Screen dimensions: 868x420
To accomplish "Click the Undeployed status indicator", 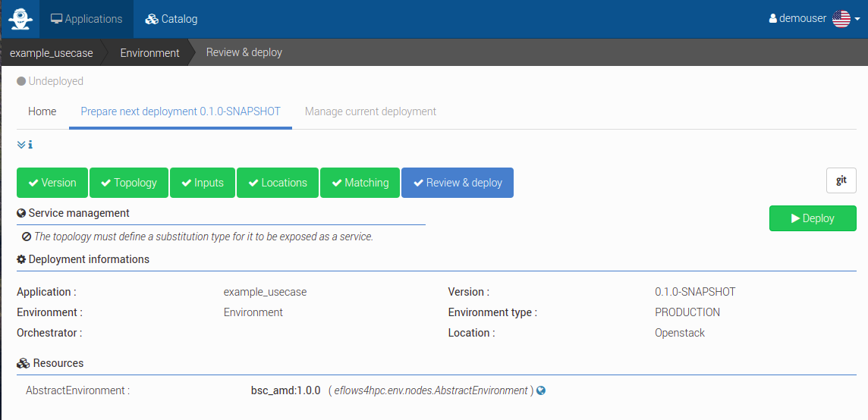I will click(50, 81).
